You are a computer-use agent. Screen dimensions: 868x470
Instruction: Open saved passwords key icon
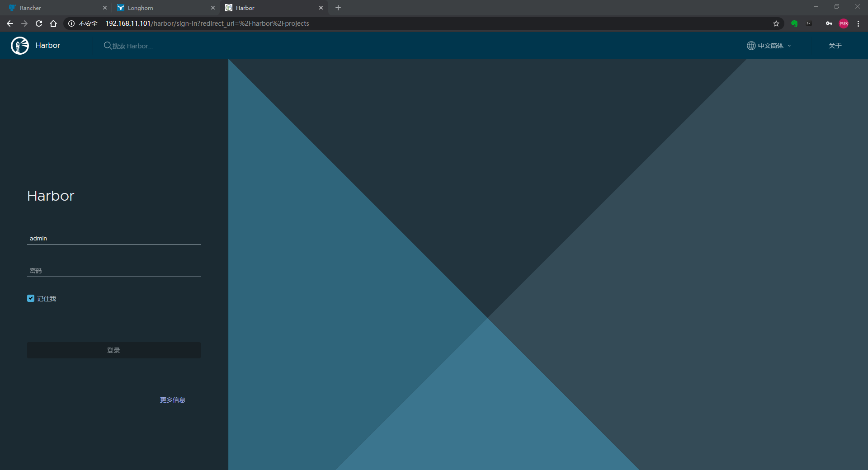point(829,23)
